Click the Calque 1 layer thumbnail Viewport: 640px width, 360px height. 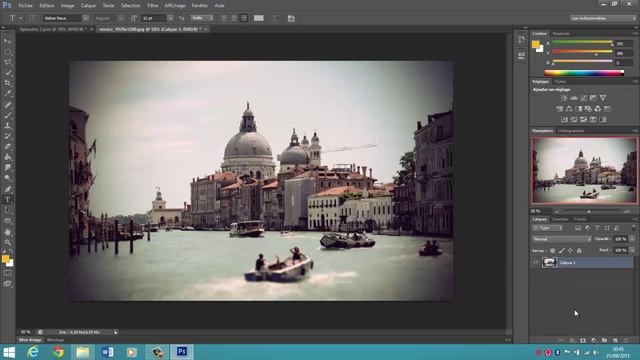[x=549, y=262]
